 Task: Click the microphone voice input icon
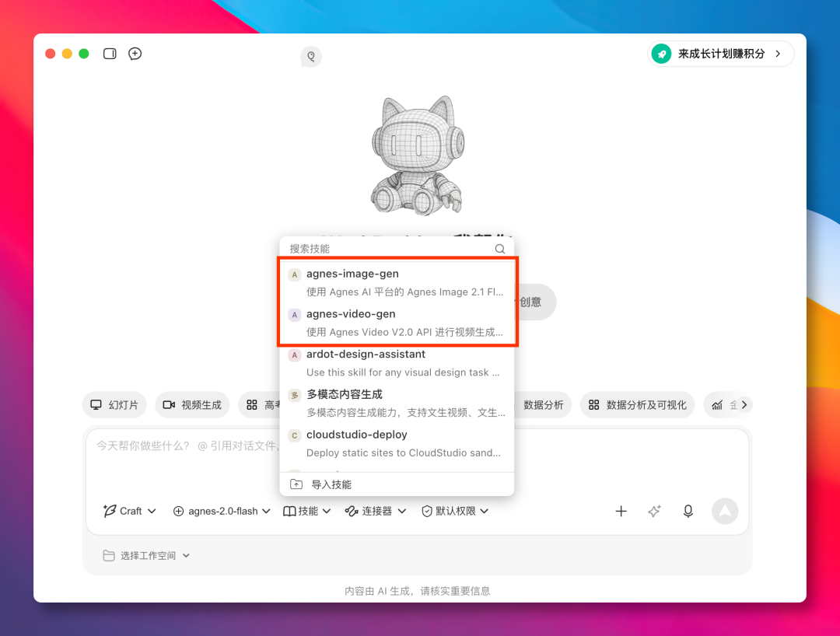coord(688,512)
